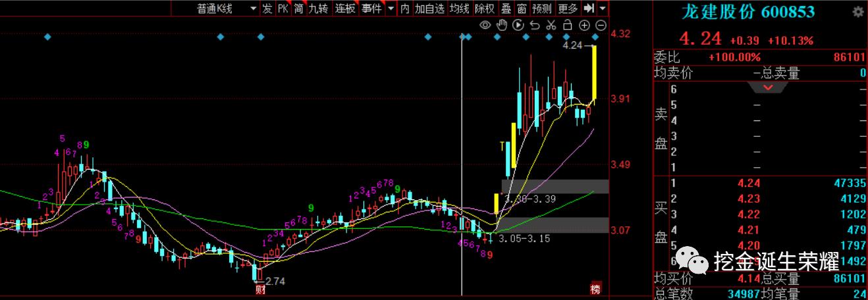Screen dimensions: 868x300
Task: Click buy level 5 price 4.20
Action: (x=749, y=246)
